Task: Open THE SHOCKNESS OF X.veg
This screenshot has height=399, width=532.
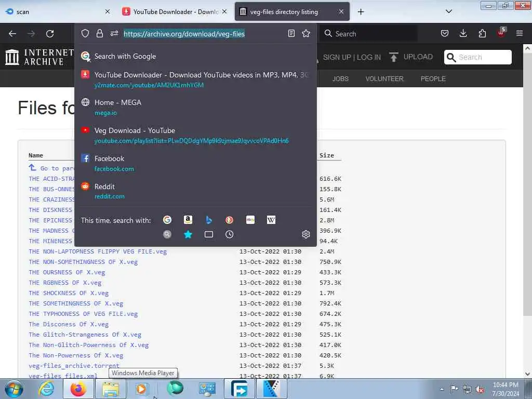Action: click(x=69, y=293)
